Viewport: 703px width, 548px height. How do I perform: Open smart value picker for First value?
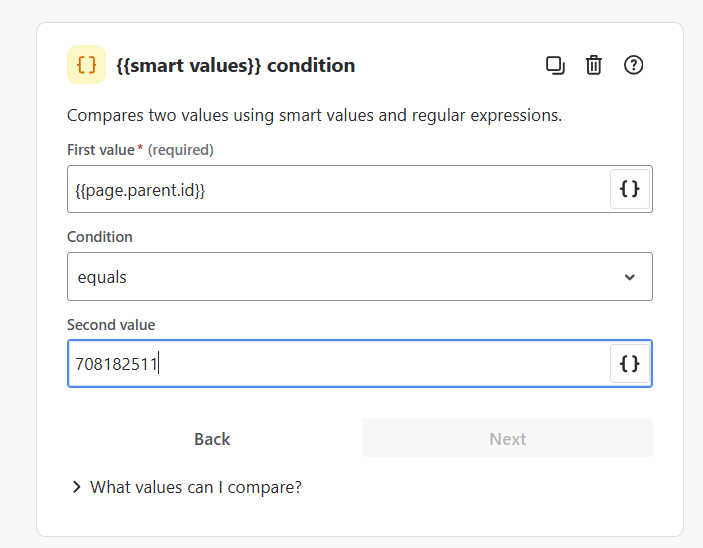[629, 189]
